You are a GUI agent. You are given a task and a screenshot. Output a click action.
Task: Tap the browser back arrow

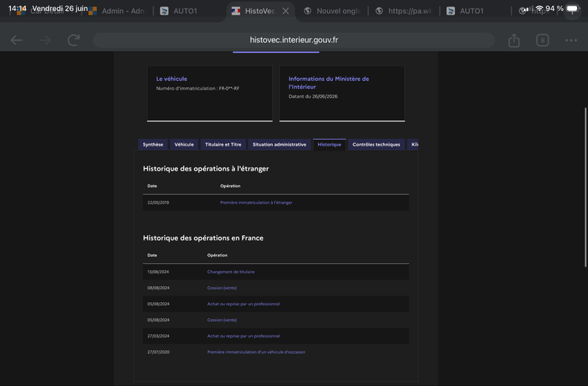click(16, 40)
